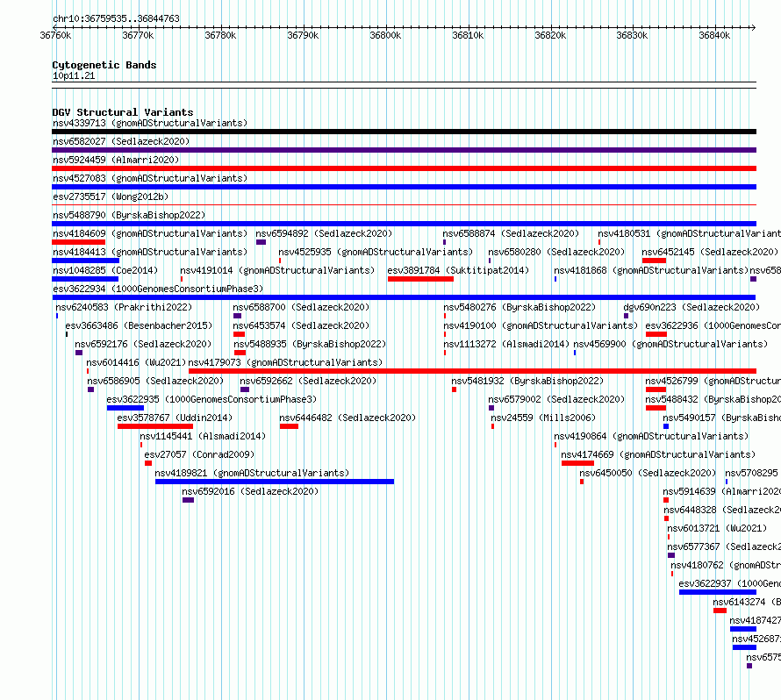This screenshot has height=700, width=781.
Task: Click the nsv6580280 (Sedlazeck2020) label
Action: click(x=556, y=252)
